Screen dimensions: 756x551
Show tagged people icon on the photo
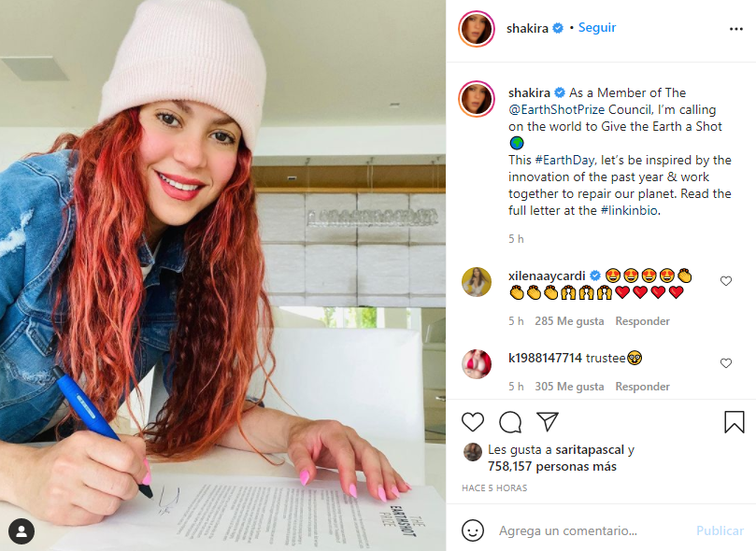pyautogui.click(x=21, y=531)
